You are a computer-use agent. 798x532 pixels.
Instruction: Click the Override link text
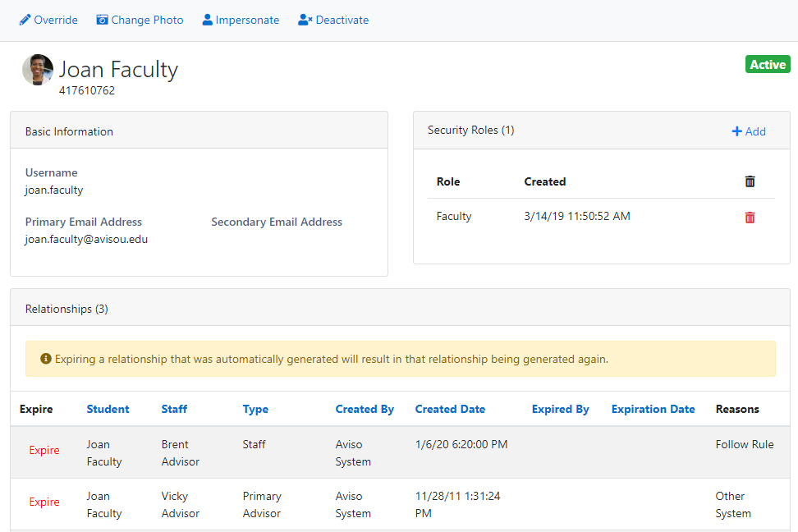(56, 20)
